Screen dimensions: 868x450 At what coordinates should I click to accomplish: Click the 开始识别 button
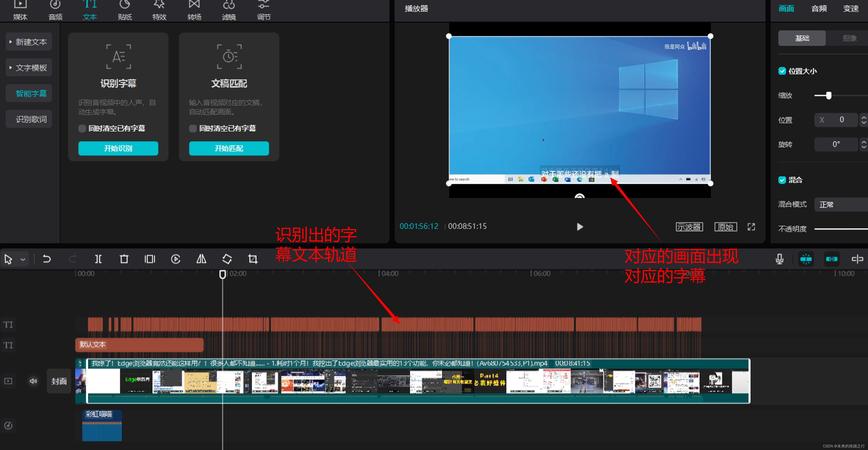pos(118,148)
